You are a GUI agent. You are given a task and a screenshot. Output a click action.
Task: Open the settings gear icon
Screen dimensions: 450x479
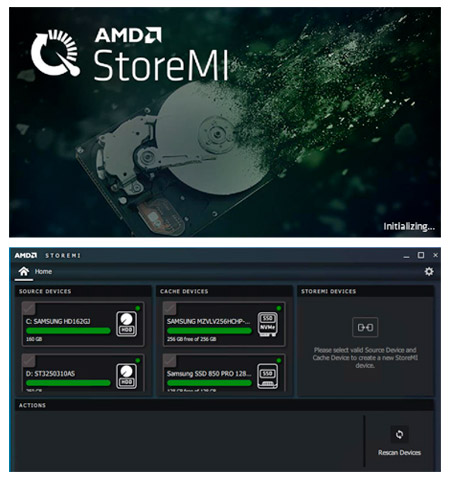coord(429,271)
